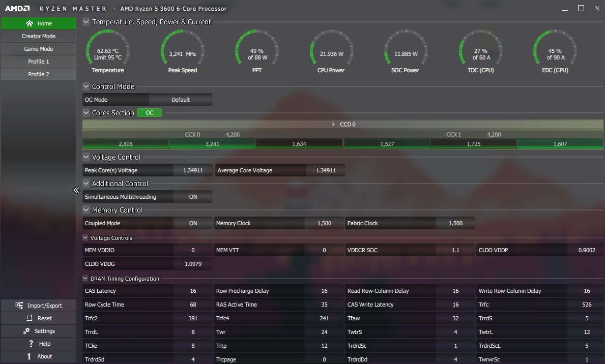Open Profile 2
Image resolution: width=605 pixels, height=364 pixels.
coord(39,74)
